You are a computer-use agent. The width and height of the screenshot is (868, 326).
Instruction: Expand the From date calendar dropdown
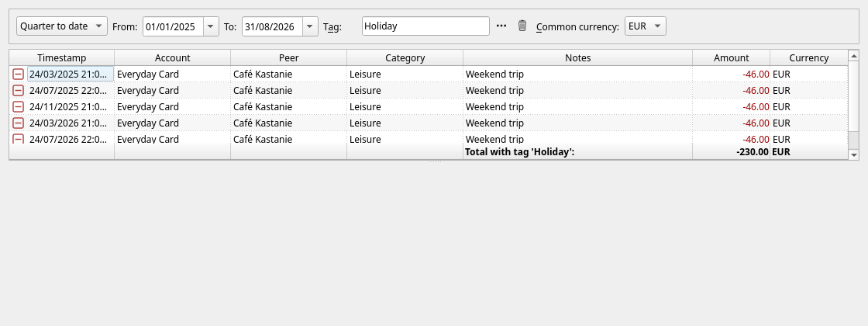[x=211, y=26]
